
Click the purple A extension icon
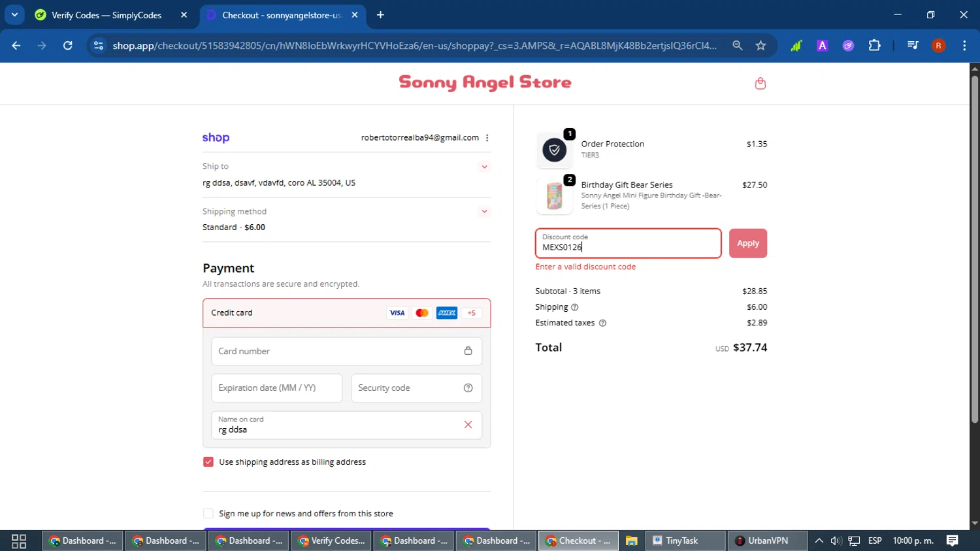[822, 45]
